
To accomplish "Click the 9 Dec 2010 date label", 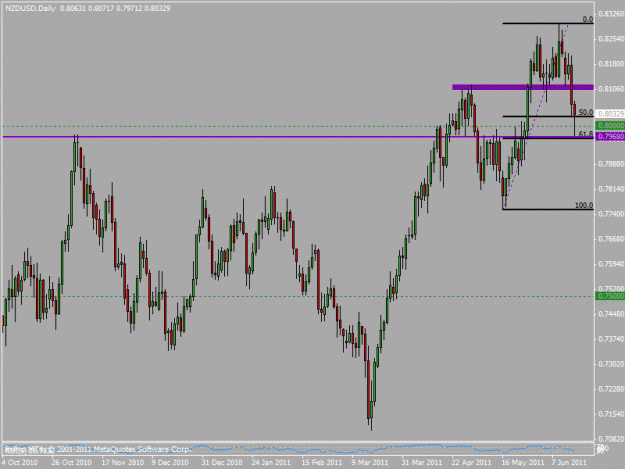I will [x=170, y=463].
